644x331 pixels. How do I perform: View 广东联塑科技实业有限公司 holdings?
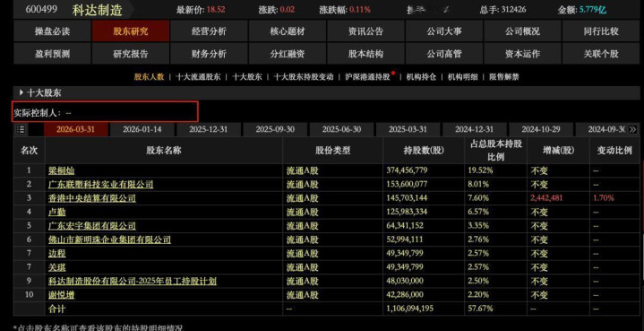[100, 184]
